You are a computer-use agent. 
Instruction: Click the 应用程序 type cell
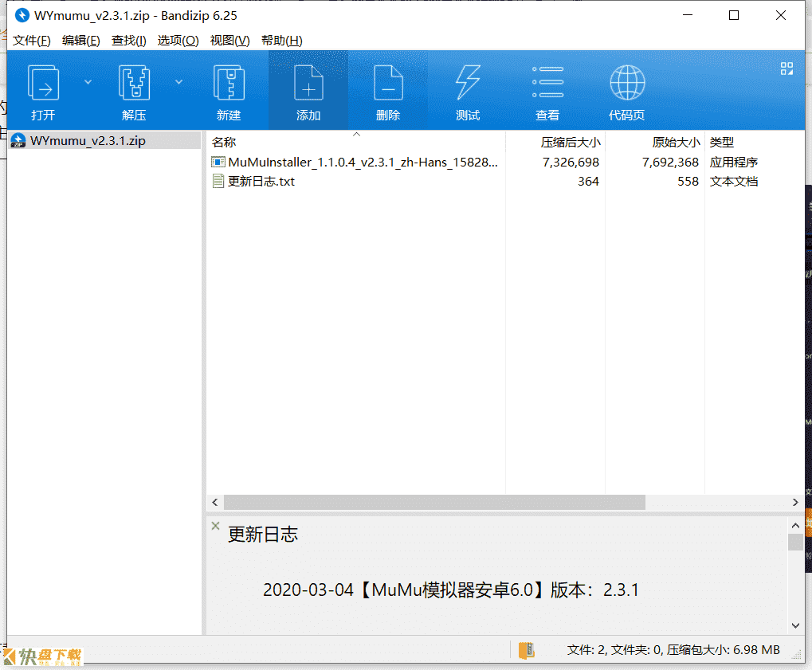tap(734, 162)
